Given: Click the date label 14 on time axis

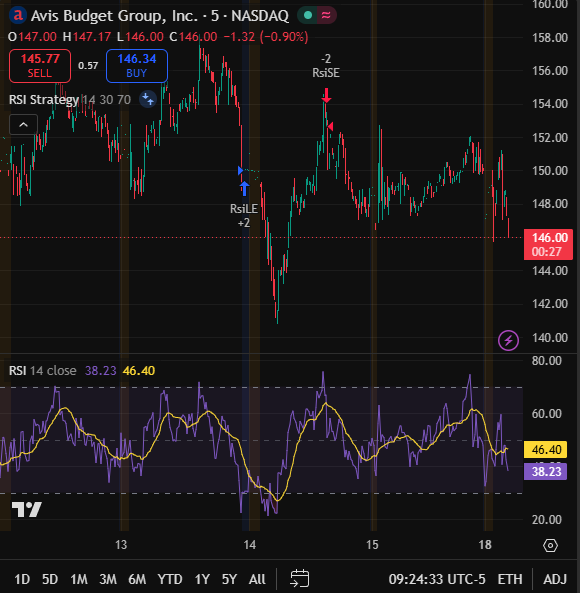Looking at the screenshot, I should coord(250,545).
